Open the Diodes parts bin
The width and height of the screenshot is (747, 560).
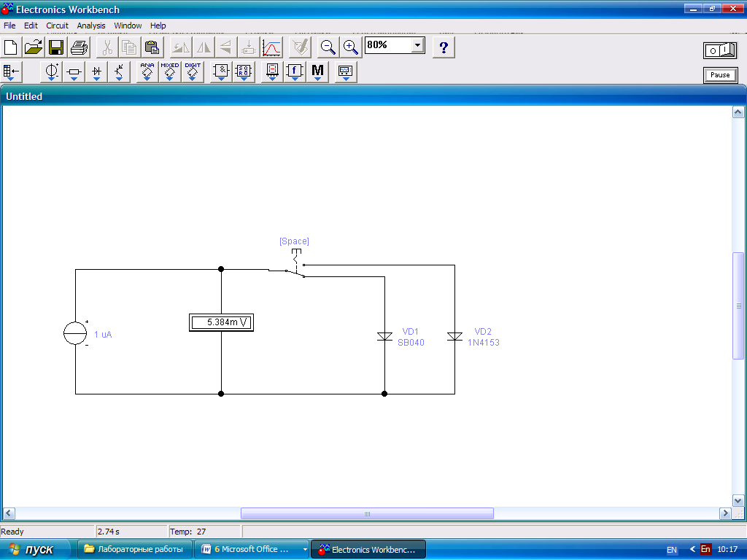tap(97, 72)
